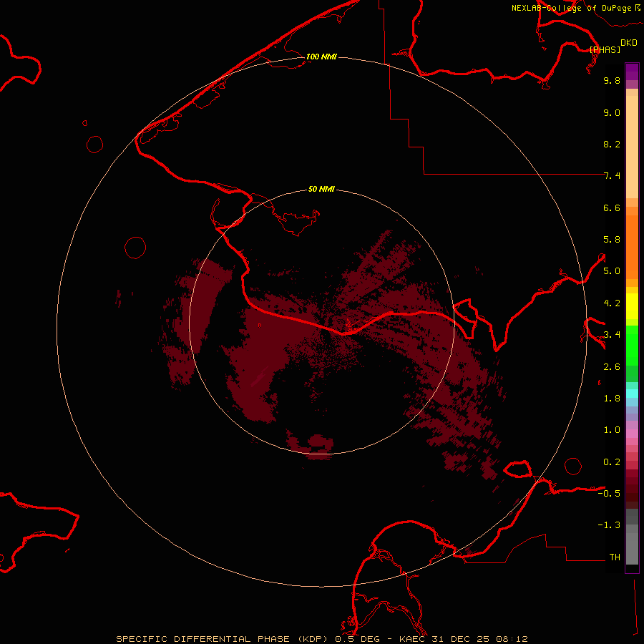Click the red circle outline between the two range rings

point(135,248)
